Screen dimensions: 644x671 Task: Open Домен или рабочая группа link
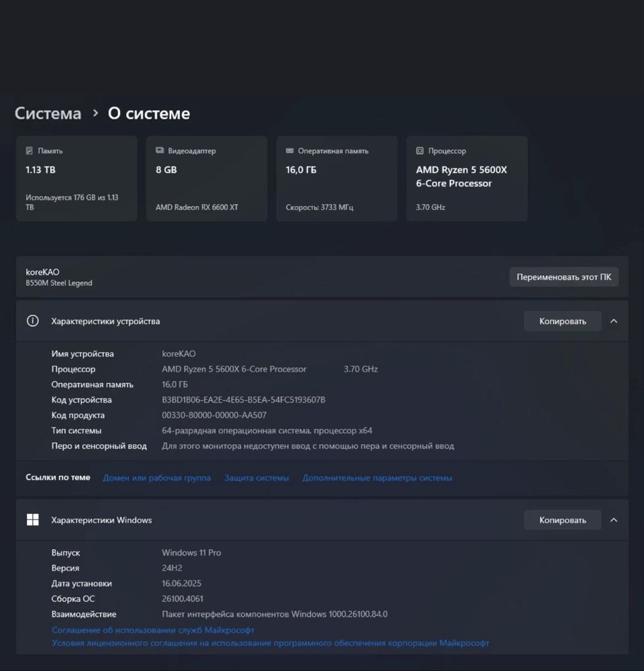tap(156, 478)
